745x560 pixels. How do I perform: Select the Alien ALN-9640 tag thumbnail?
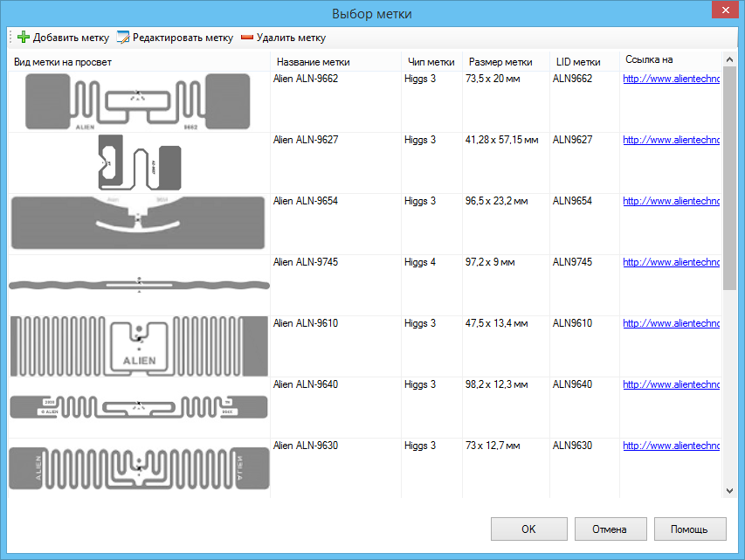point(139,407)
